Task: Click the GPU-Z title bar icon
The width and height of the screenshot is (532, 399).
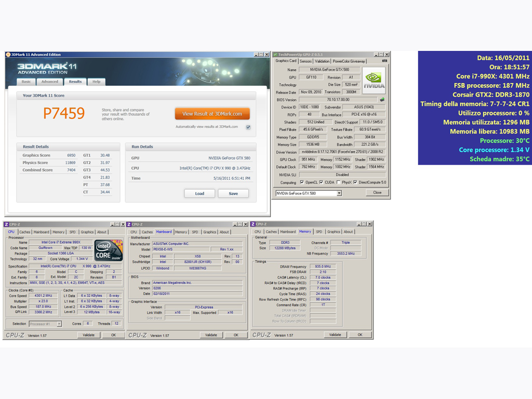Action: pyautogui.click(x=275, y=54)
